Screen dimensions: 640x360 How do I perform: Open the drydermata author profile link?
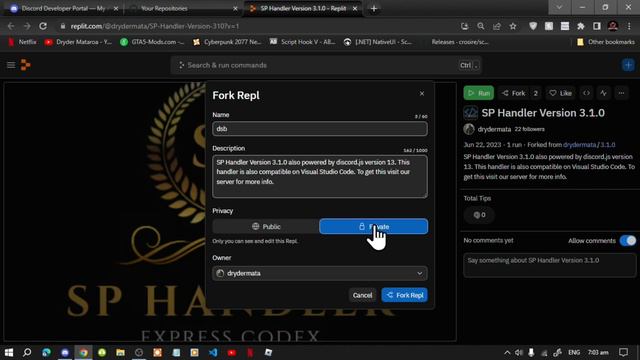click(x=494, y=129)
